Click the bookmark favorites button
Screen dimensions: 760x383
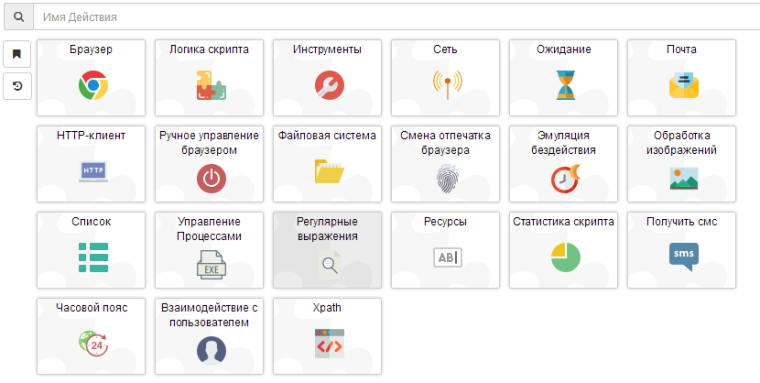click(17, 54)
